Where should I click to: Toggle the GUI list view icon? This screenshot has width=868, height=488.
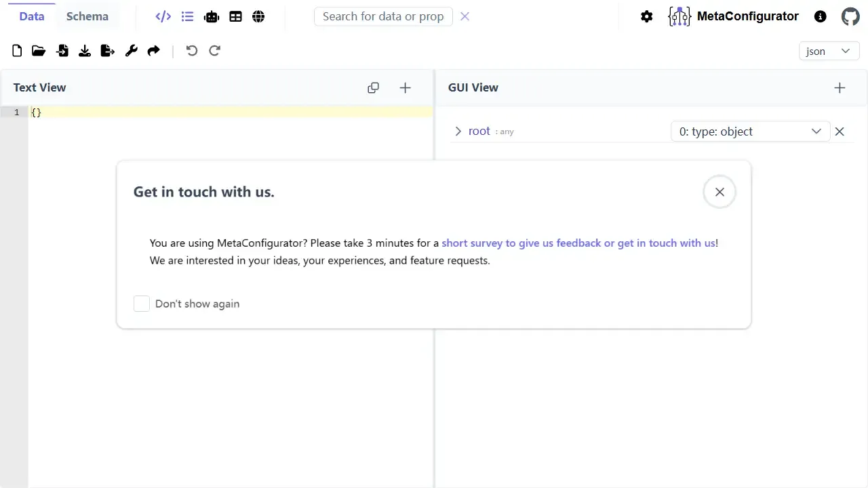(x=188, y=16)
